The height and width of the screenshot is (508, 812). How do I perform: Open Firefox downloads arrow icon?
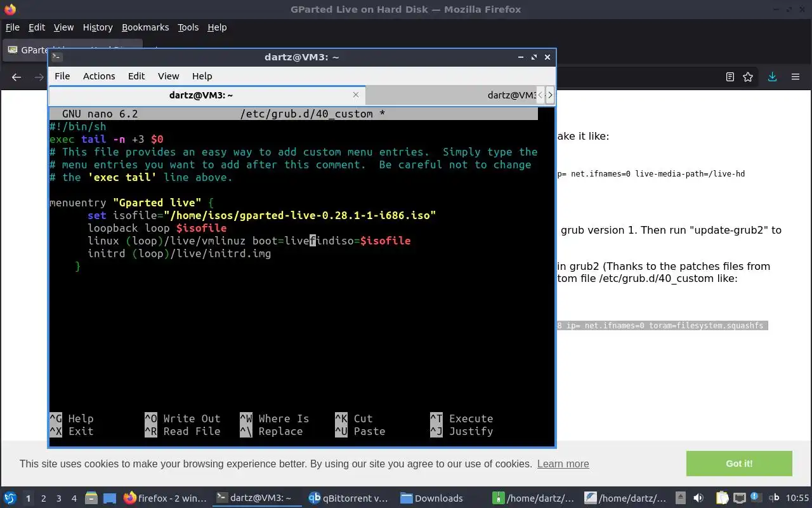(x=772, y=77)
